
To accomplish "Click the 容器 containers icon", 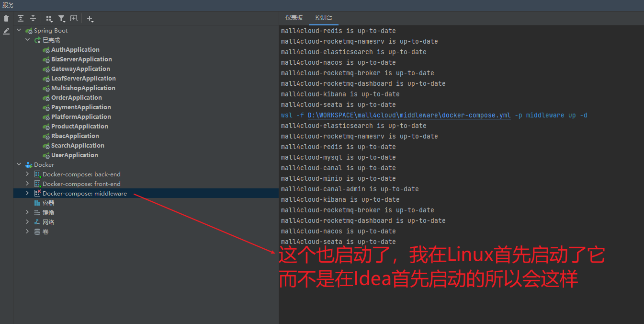I will (x=37, y=203).
